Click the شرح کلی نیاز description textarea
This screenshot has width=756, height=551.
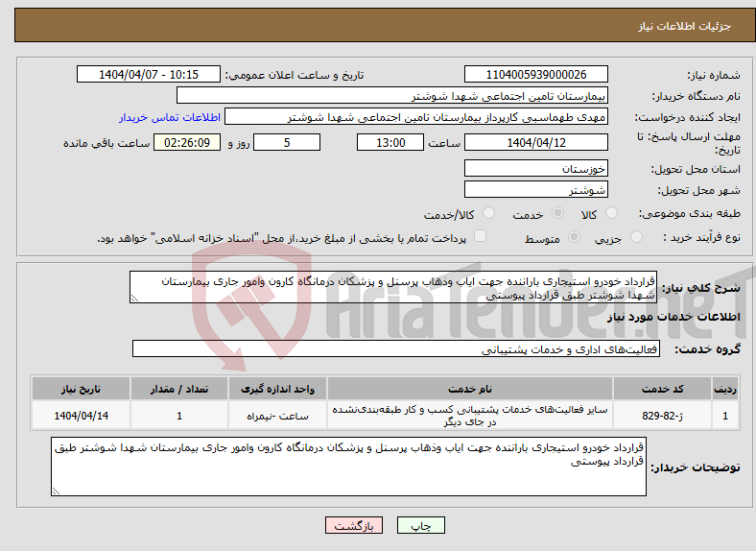(x=393, y=288)
